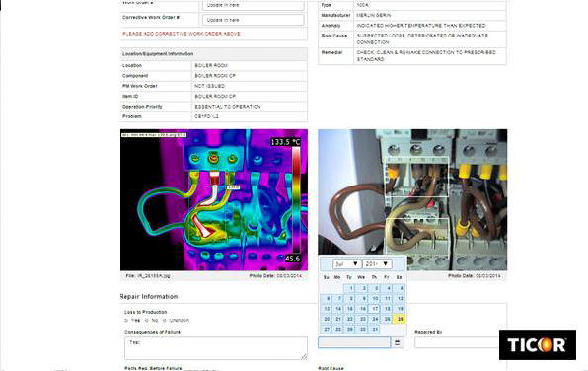Screen dimensions: 588x371
Task: Focus the Consequences of Failure text area
Action: click(216, 348)
